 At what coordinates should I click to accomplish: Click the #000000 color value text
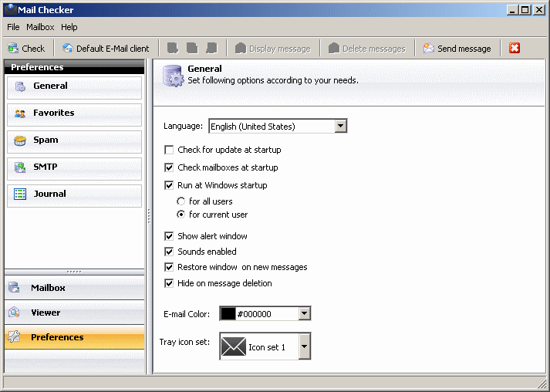[254, 314]
